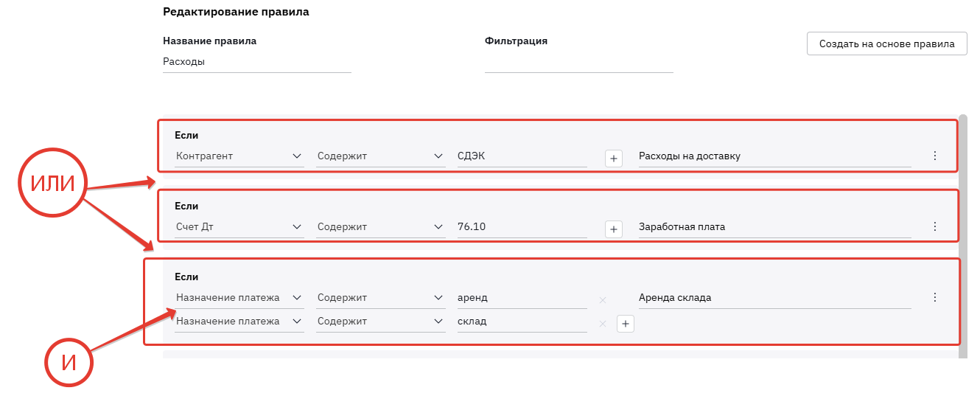980x396 pixels.
Task: Expand the Контрагент field dropdown
Action: tap(239, 156)
